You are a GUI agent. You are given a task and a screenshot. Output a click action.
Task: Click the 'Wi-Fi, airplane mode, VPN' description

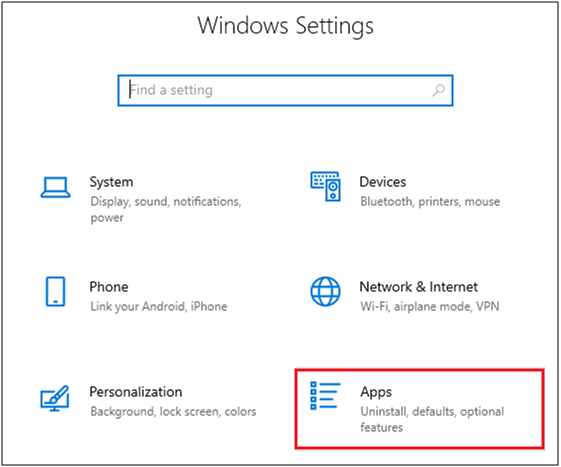[430, 306]
